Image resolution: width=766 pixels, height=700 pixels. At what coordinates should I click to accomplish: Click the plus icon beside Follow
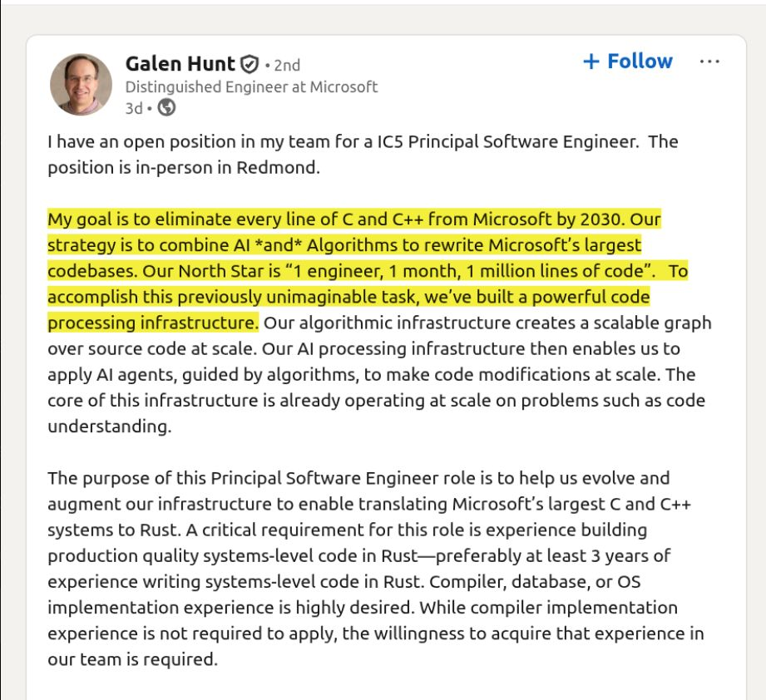(591, 62)
